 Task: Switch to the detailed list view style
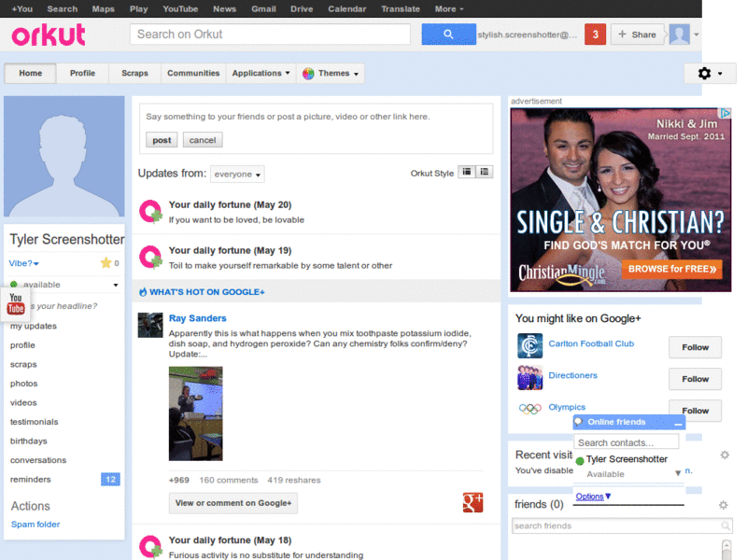coord(485,172)
